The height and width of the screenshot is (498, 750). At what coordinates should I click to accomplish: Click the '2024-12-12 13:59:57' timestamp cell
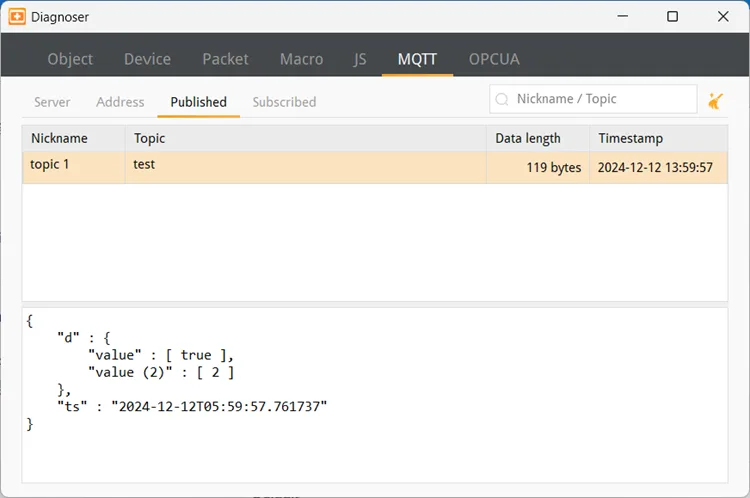tap(659, 167)
